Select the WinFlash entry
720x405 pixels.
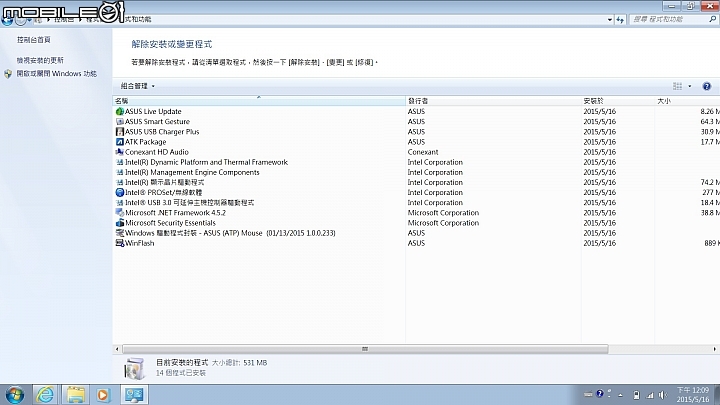[139, 243]
